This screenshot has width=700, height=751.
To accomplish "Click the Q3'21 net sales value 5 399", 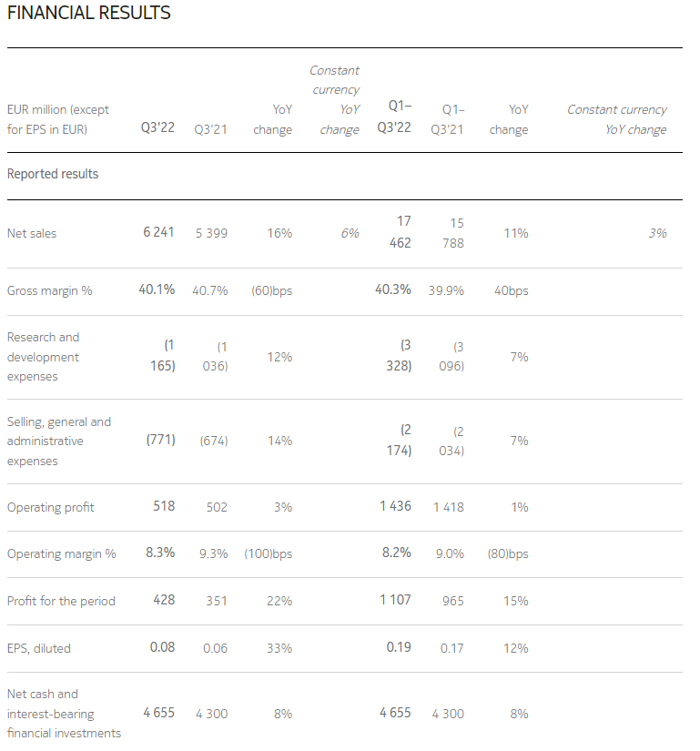I will 211,233.
